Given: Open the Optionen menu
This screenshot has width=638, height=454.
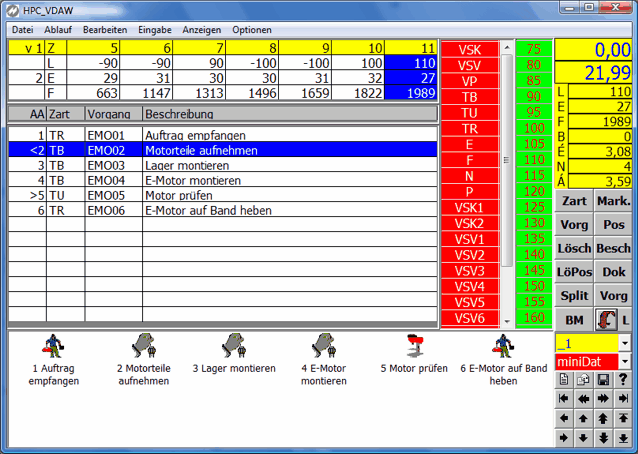Looking at the screenshot, I should [x=251, y=30].
